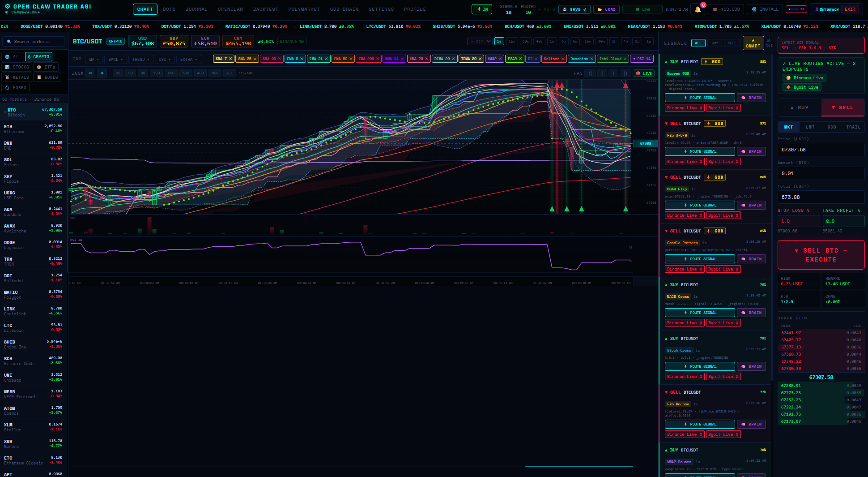
Task: Toggle the lightning ON switch
Action: point(482,9)
